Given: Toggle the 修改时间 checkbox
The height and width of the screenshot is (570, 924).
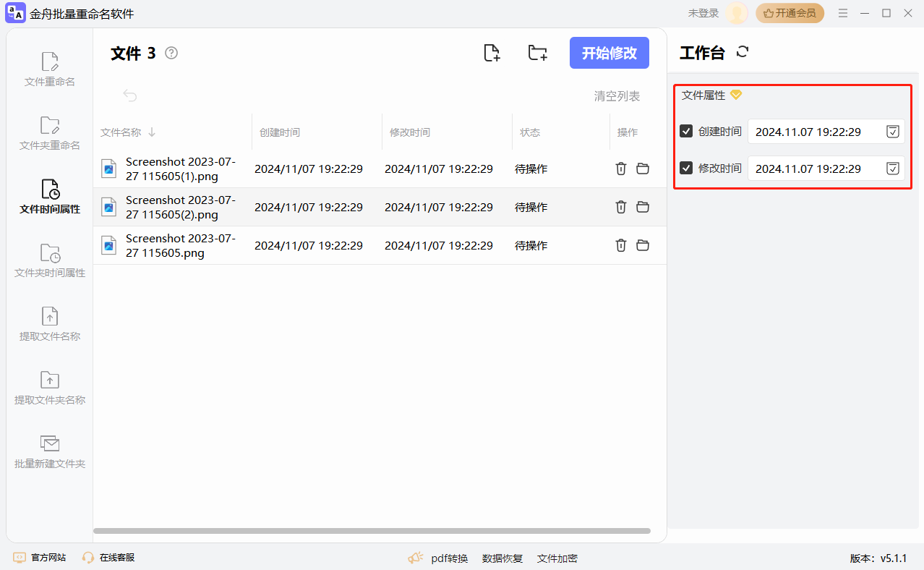Looking at the screenshot, I should pyautogui.click(x=686, y=168).
